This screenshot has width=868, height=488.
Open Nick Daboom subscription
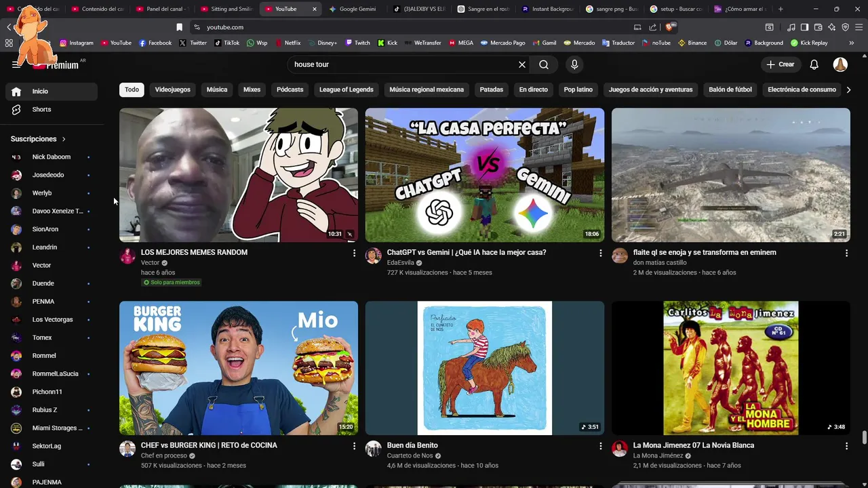coord(52,157)
